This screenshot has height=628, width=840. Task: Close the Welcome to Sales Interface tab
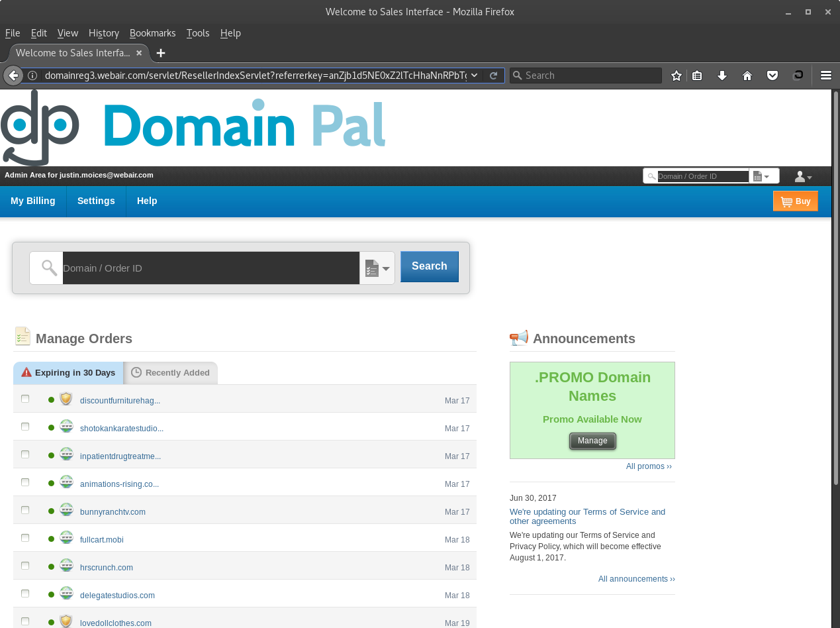click(x=139, y=53)
